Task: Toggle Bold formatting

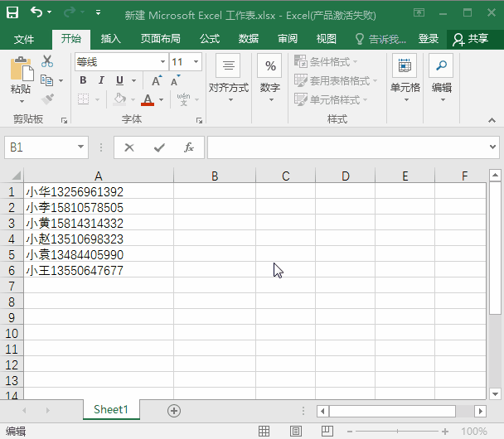Action: (x=83, y=80)
